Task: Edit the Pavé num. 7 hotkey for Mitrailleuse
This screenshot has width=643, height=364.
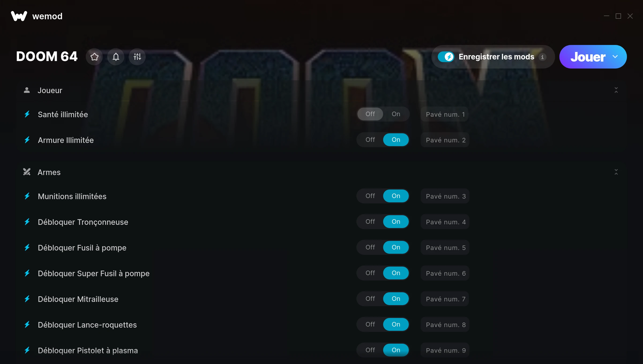Action: pos(445,299)
